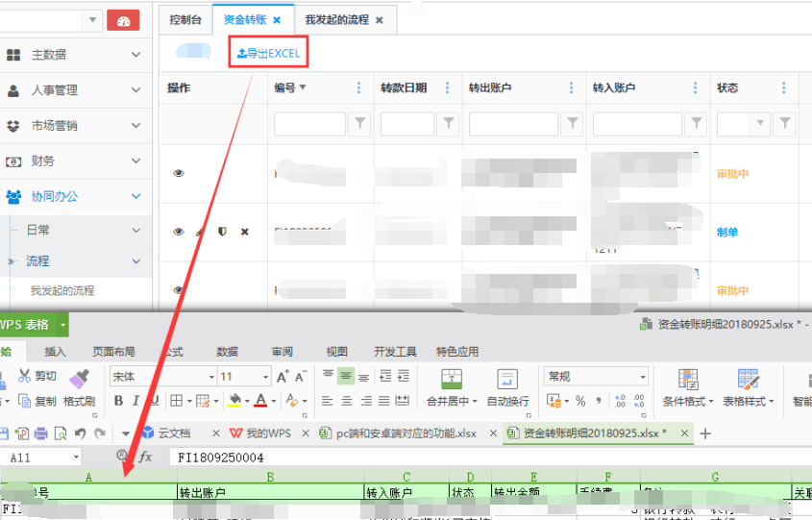Click the 编号 filter input field
The width and height of the screenshot is (812, 520).
[x=309, y=123]
